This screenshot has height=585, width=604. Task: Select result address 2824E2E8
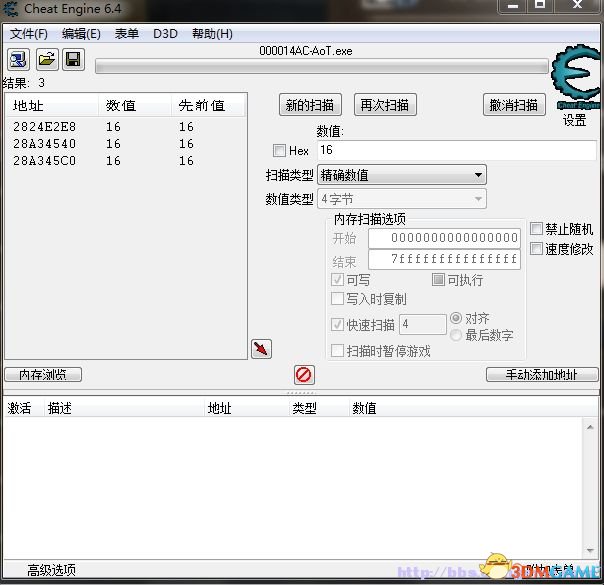[x=45, y=127]
